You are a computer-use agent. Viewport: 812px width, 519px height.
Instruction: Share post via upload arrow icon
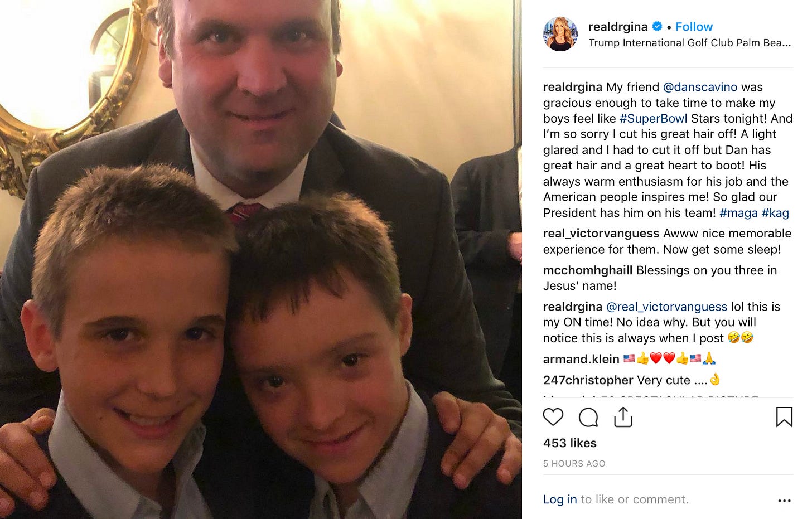click(623, 417)
